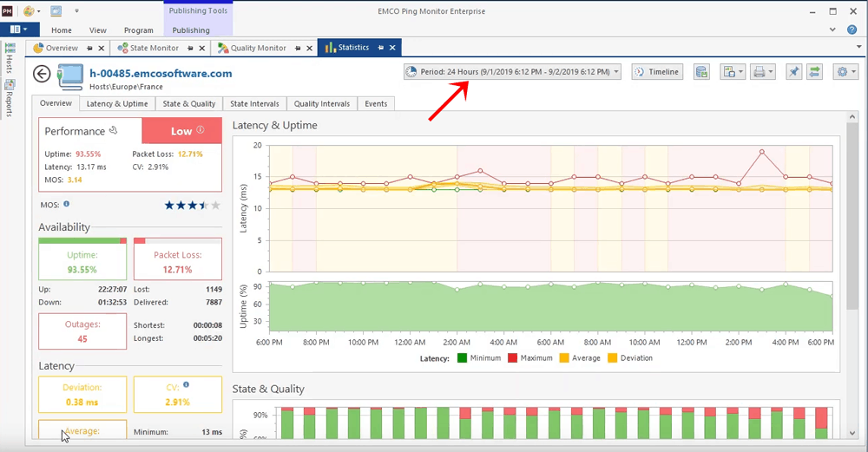Expand the skin palette dropdown arrow
This screenshot has height=452, width=868.
(x=39, y=11)
